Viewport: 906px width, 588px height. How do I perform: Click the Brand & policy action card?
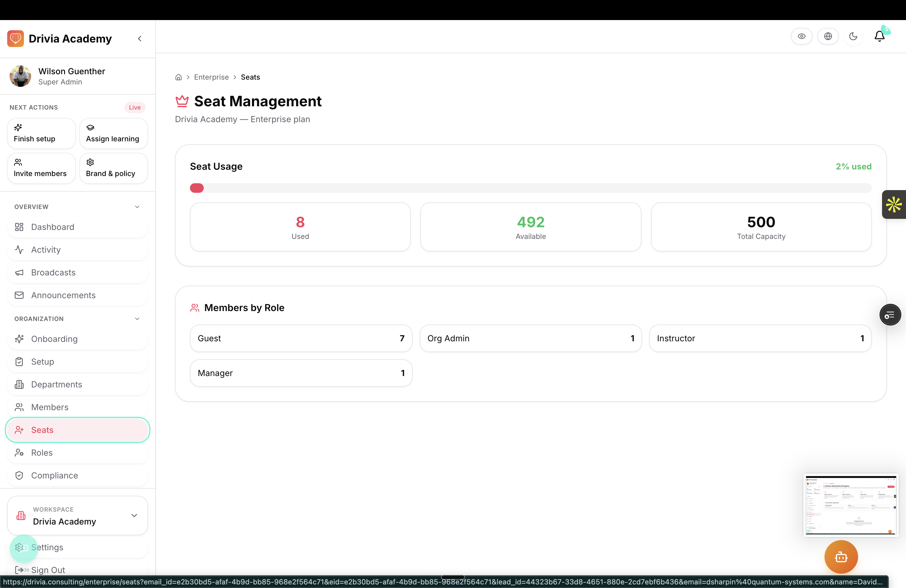pos(114,168)
